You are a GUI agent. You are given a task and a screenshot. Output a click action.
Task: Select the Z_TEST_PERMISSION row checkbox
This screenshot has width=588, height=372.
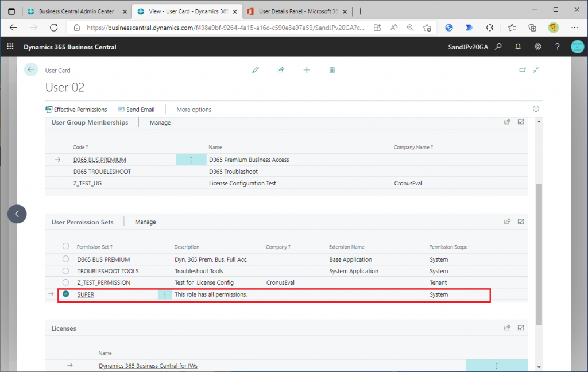pyautogui.click(x=65, y=282)
